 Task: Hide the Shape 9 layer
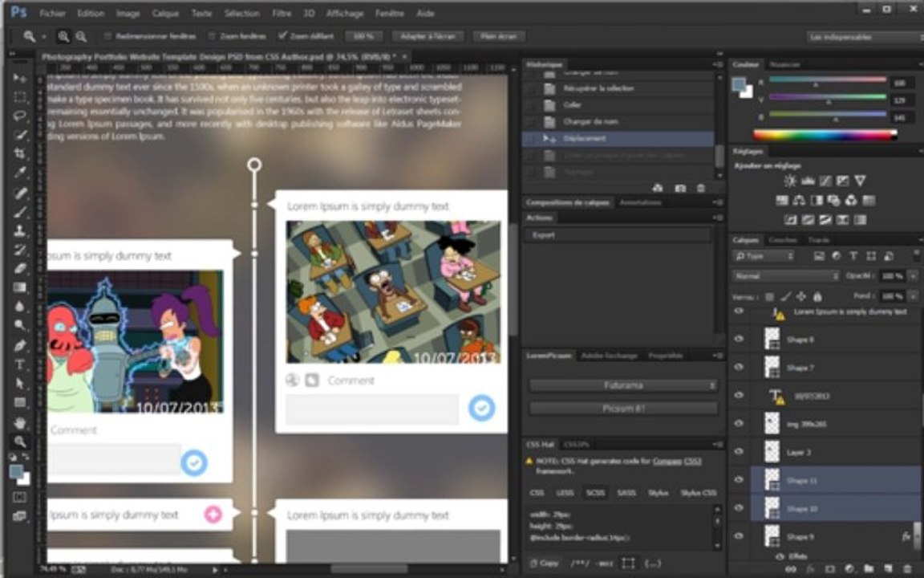tap(739, 536)
